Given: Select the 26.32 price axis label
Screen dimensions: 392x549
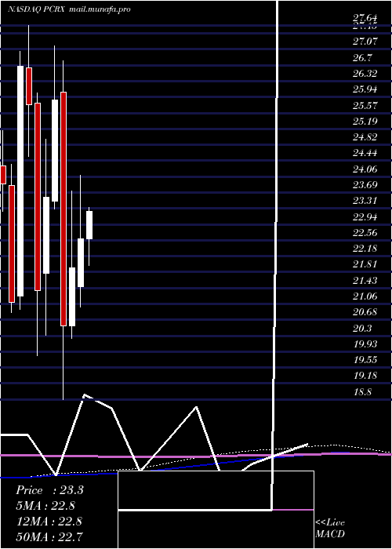Looking at the screenshot, I should click(x=365, y=74).
